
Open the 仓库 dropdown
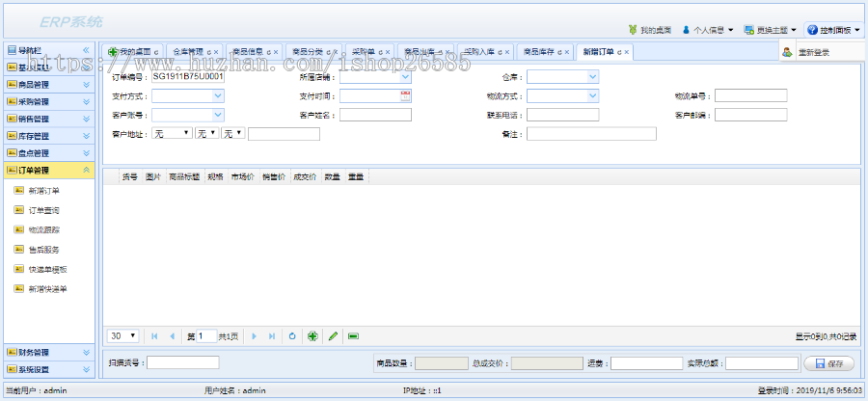[x=592, y=77]
